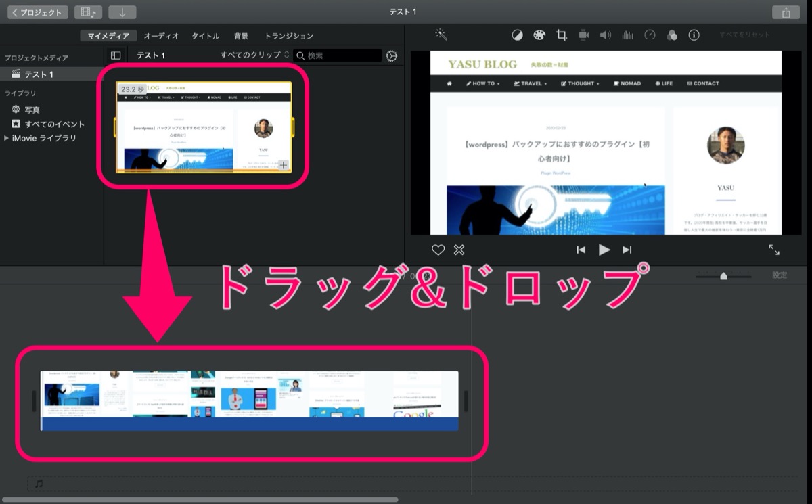Open the タイトル tab

tap(205, 36)
